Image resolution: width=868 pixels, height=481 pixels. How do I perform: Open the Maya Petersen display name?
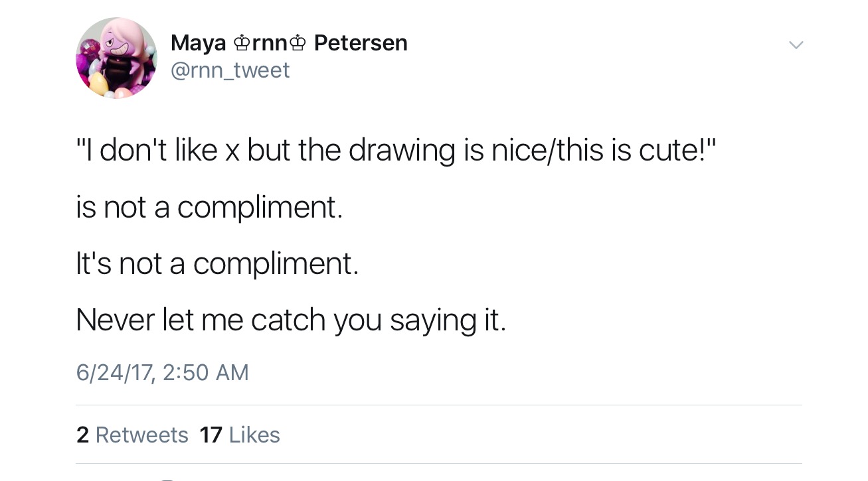[x=288, y=43]
